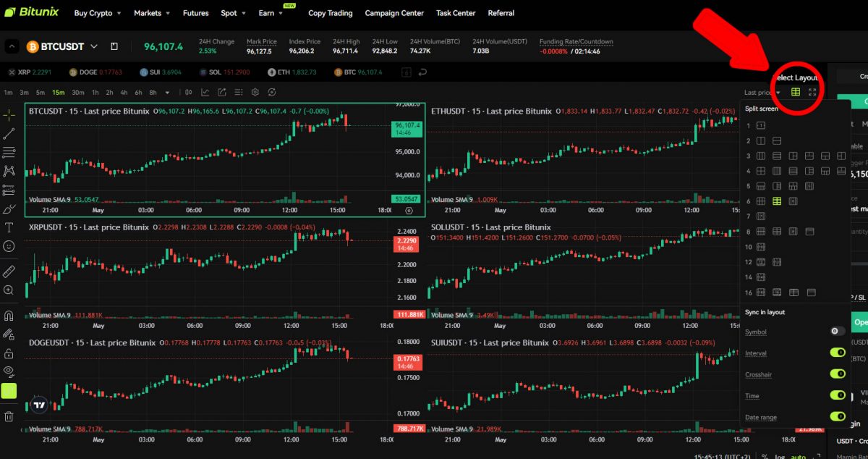Toggle Time sync in layout
The height and width of the screenshot is (459, 868).
pos(838,395)
